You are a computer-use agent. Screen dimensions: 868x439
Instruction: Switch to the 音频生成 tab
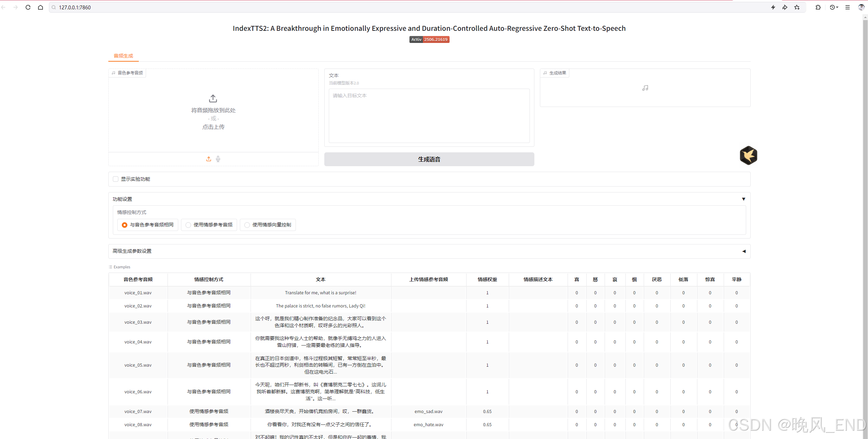pyautogui.click(x=123, y=56)
